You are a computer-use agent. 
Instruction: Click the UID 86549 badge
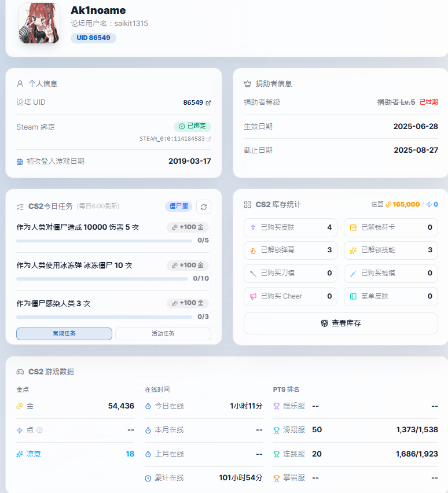point(93,38)
